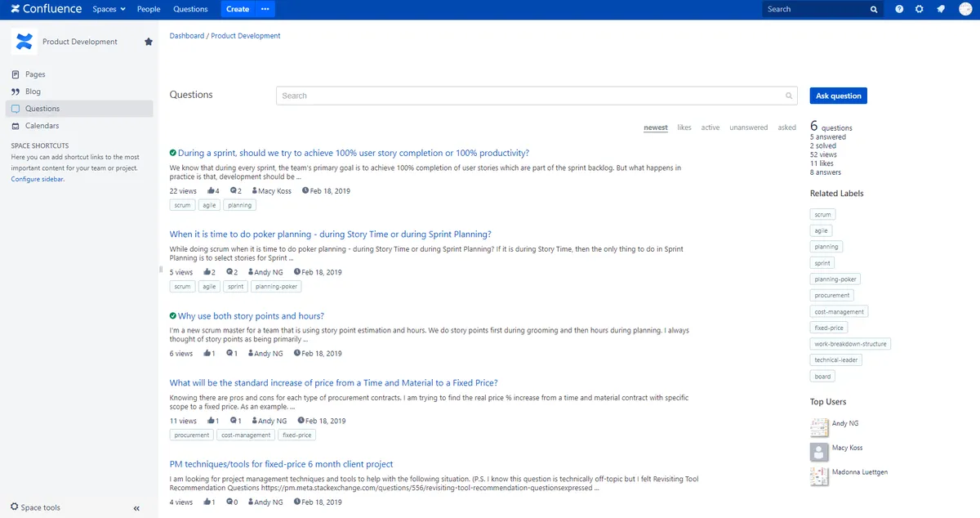Open the Help icon in header
980x518 pixels.
[899, 9]
